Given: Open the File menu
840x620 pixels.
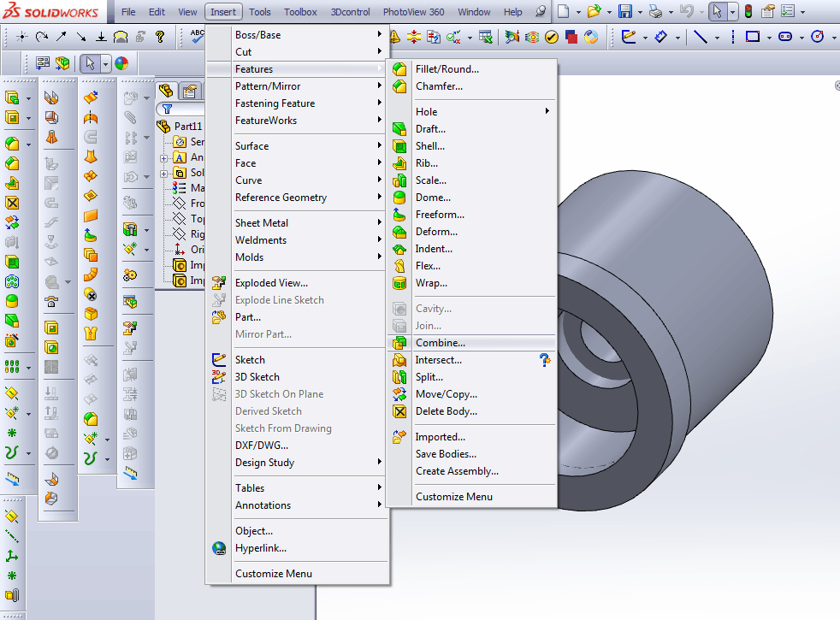Looking at the screenshot, I should [128, 12].
